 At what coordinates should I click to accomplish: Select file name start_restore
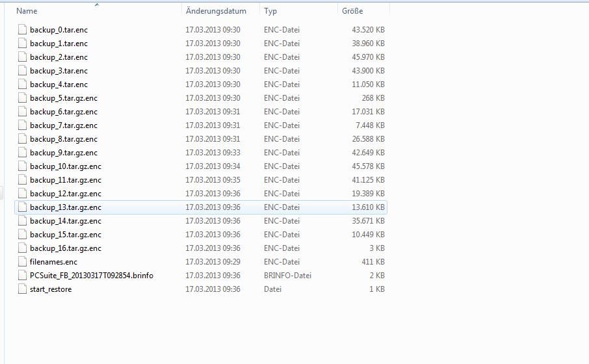(51, 289)
